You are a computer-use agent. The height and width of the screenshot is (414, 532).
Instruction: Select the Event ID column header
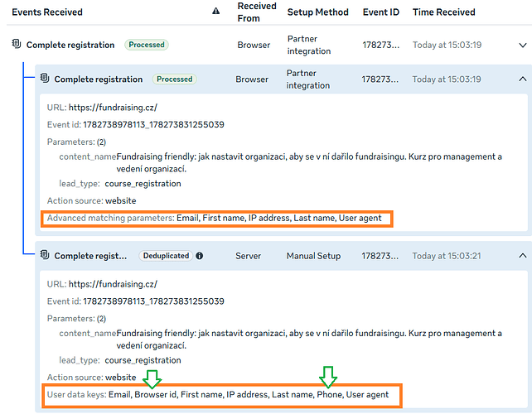[x=381, y=12]
